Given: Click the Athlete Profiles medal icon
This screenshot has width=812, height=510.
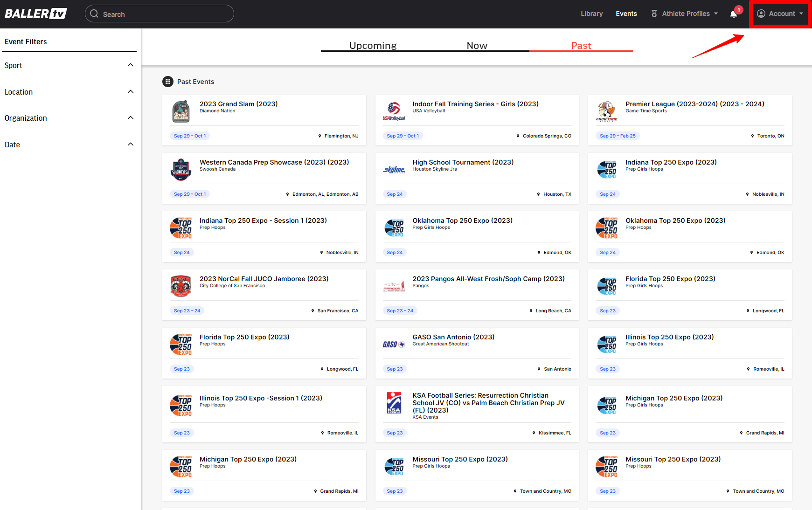Looking at the screenshot, I should [654, 14].
